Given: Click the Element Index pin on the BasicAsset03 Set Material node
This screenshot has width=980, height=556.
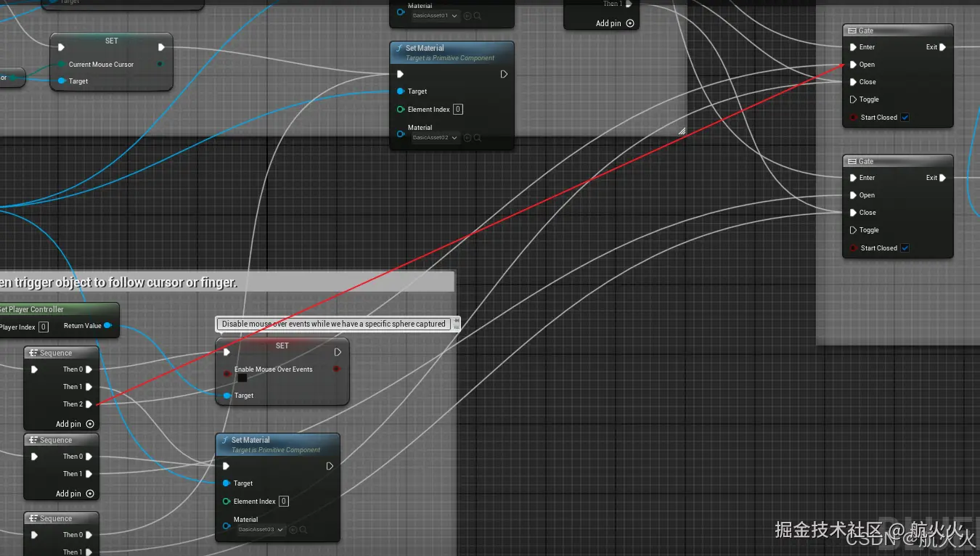Looking at the screenshot, I should (226, 502).
